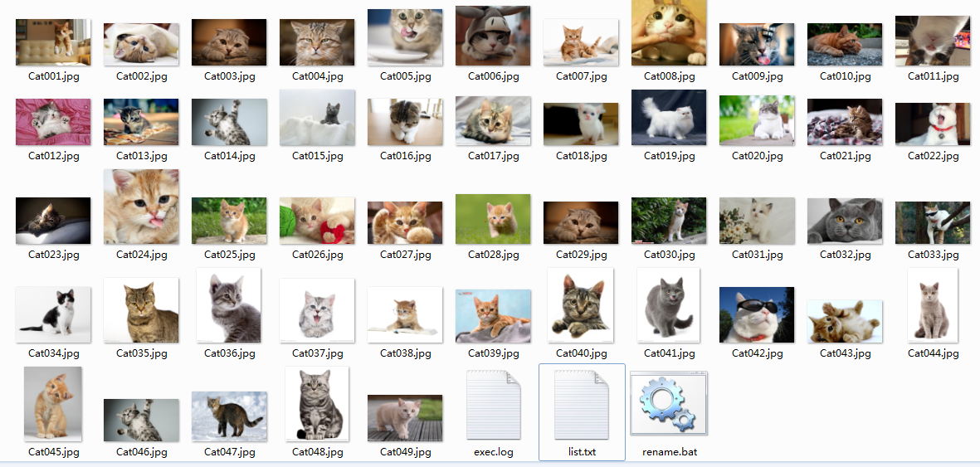980x467 pixels.
Task: Click the Cat046.jpg file name label
Action: pos(142,451)
